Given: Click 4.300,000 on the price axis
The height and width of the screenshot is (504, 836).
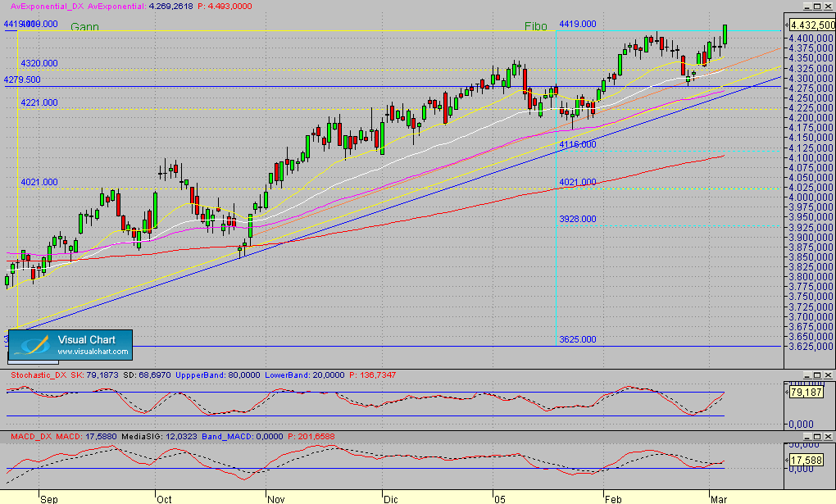Looking at the screenshot, I should [811, 79].
